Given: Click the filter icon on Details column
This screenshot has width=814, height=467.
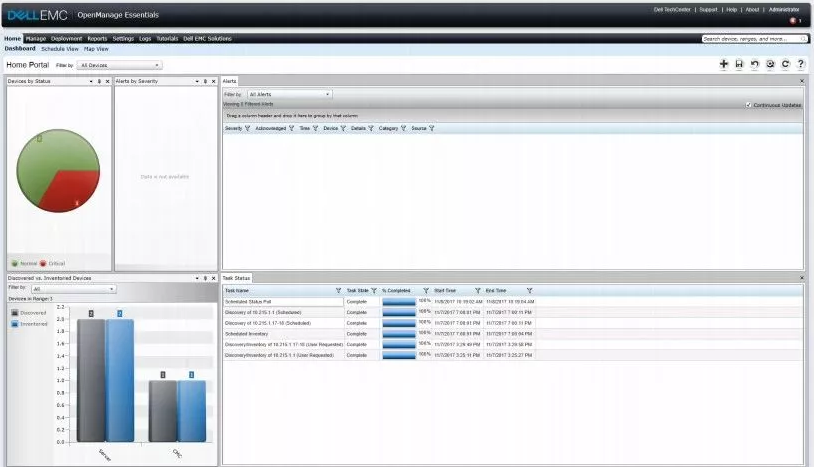Looking at the screenshot, I should tap(371, 128).
